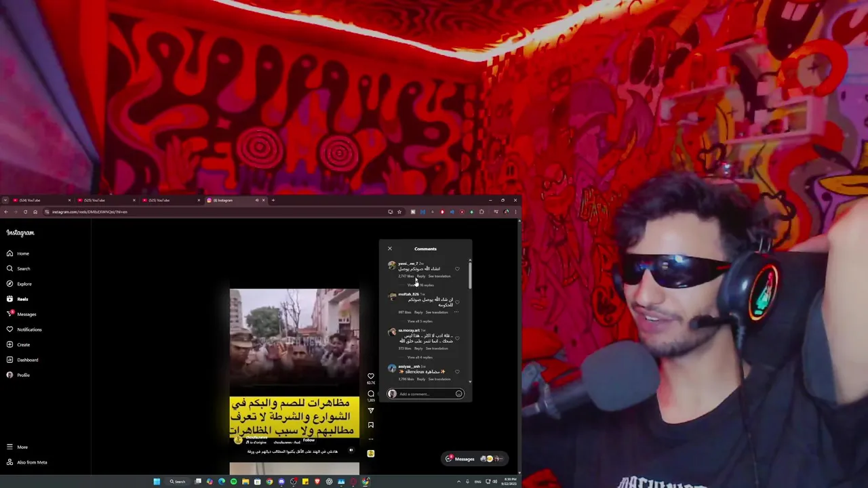Open Brave browser from taskbar
The width and height of the screenshot is (868, 488).
pyautogui.click(x=317, y=482)
